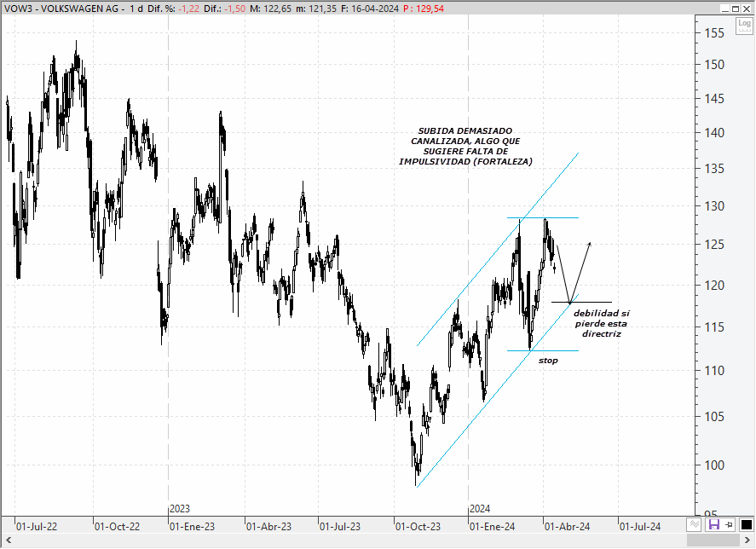The image size is (756, 549).
Task: Click the 150 price axis label
Action: (x=714, y=65)
